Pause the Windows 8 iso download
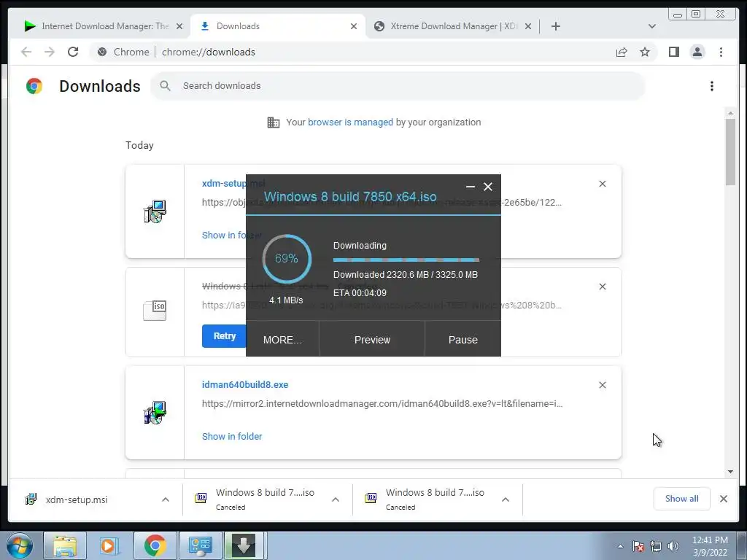This screenshot has height=560, width=747. pos(463,340)
